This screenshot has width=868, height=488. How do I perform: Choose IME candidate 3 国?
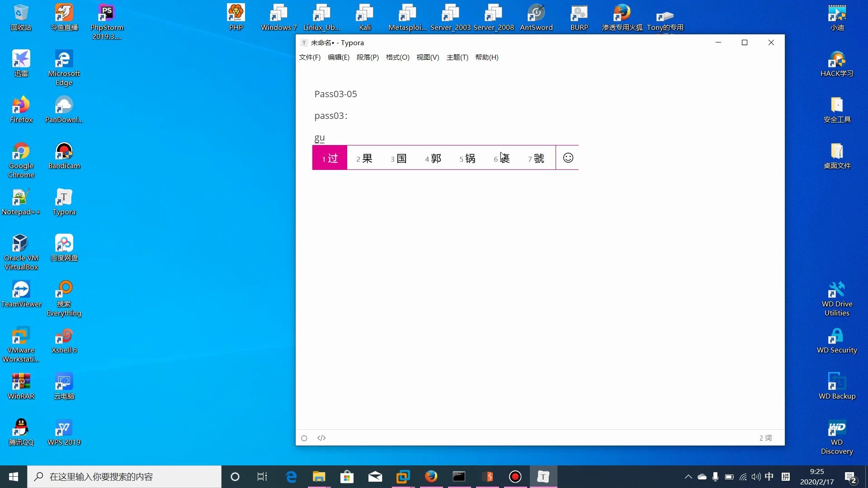[399, 158]
